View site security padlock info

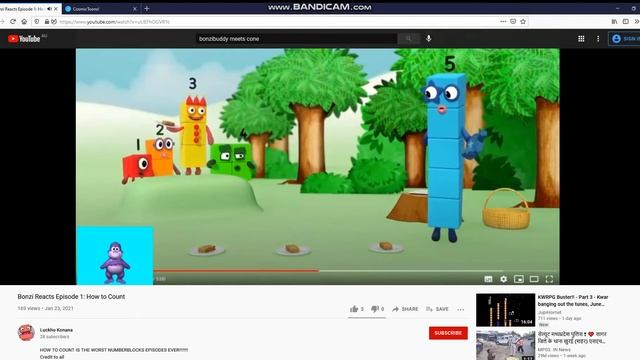click(47, 22)
